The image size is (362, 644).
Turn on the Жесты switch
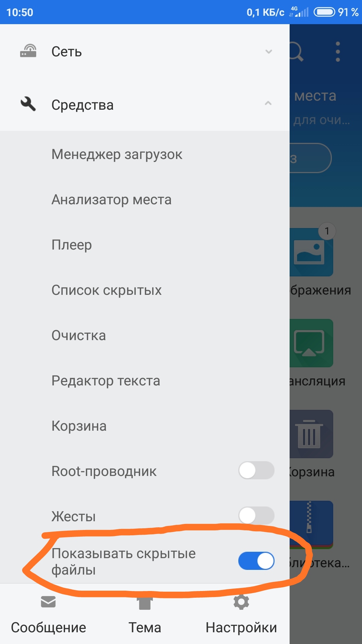point(256,516)
